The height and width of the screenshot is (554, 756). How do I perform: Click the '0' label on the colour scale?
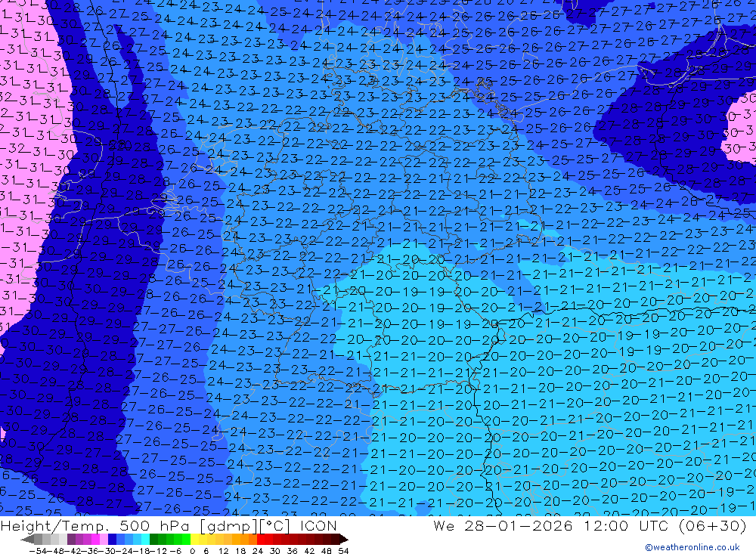(x=192, y=551)
